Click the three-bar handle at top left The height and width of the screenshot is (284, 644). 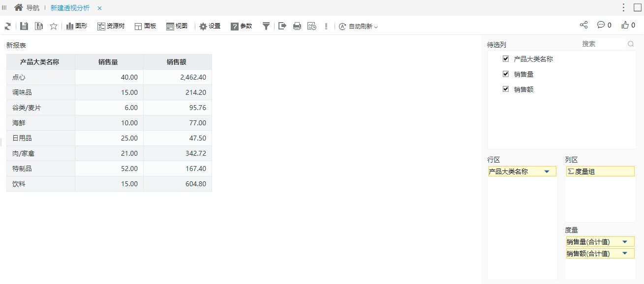[x=4, y=7]
